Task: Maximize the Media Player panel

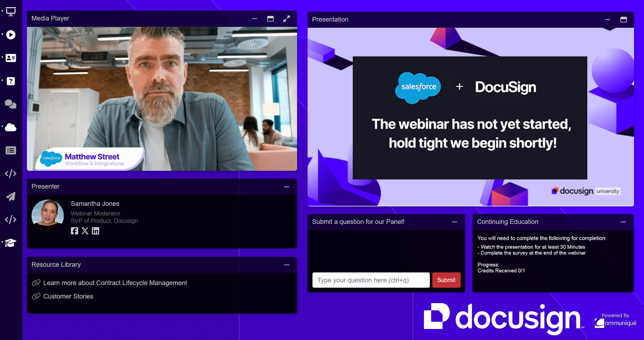Action: pyautogui.click(x=270, y=19)
